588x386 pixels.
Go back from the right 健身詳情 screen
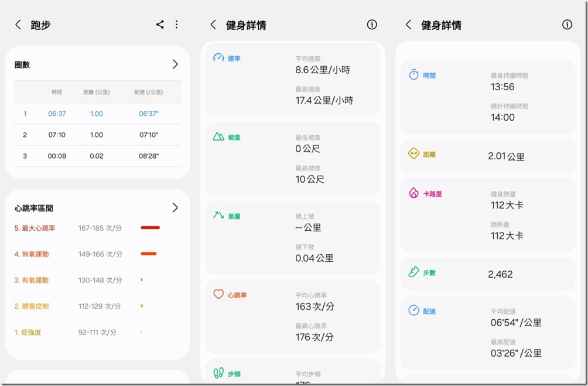coord(409,25)
